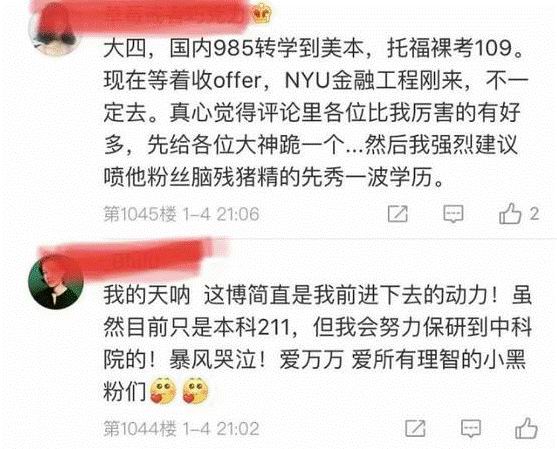Screen dimensions: 557x449
Task: Like the comment on floor 1045
Action: click(x=510, y=213)
